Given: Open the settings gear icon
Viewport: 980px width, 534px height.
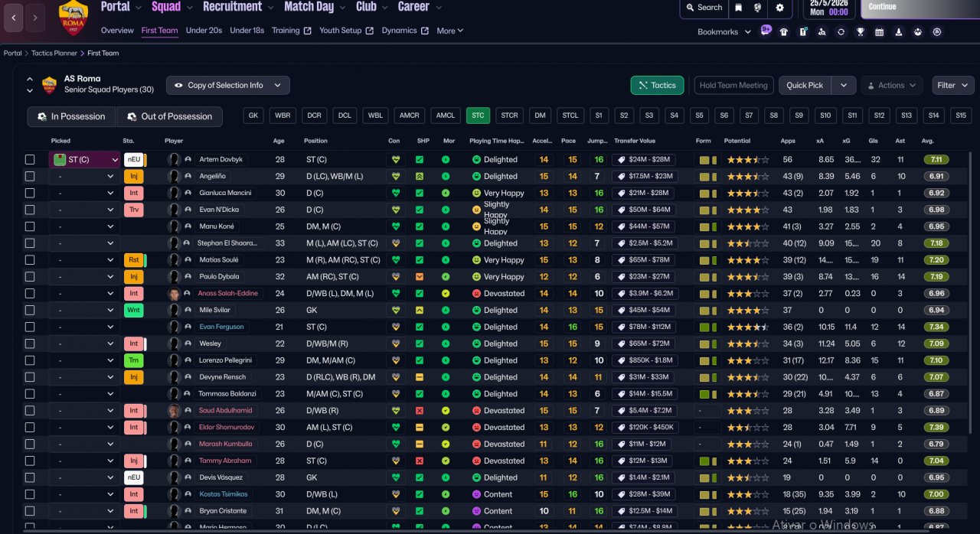Looking at the screenshot, I should [779, 8].
